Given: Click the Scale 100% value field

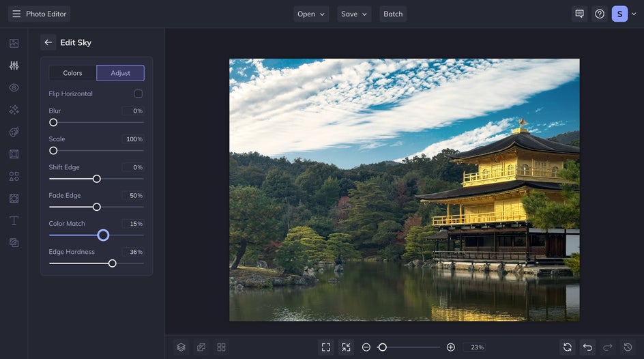Looking at the screenshot, I should 132,139.
